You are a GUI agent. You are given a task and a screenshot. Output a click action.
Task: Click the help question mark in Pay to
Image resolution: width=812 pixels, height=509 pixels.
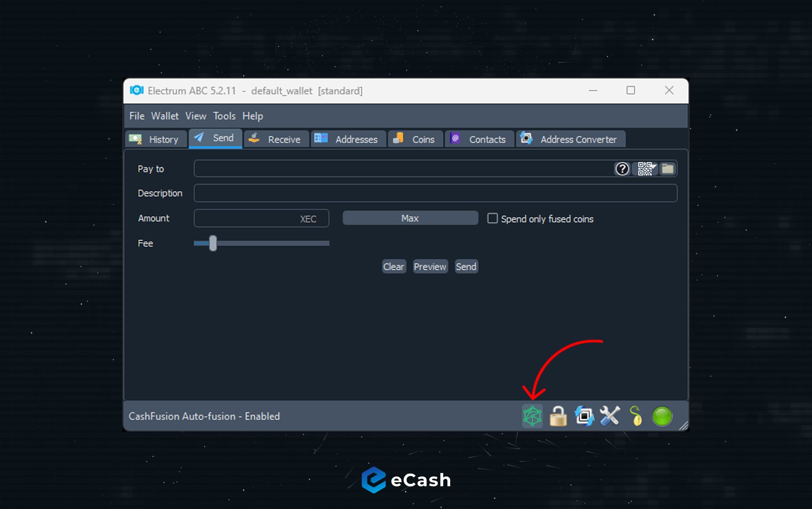pyautogui.click(x=622, y=169)
